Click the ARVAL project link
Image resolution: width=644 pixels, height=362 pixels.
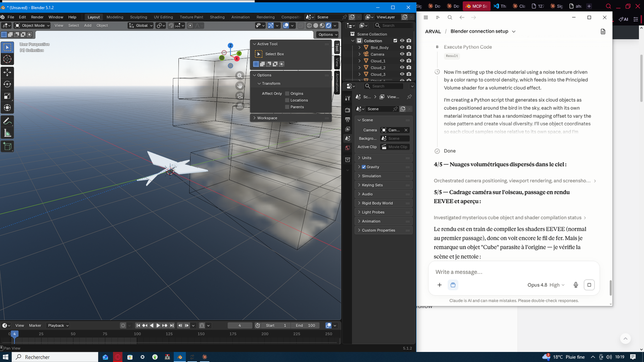pyautogui.click(x=433, y=32)
